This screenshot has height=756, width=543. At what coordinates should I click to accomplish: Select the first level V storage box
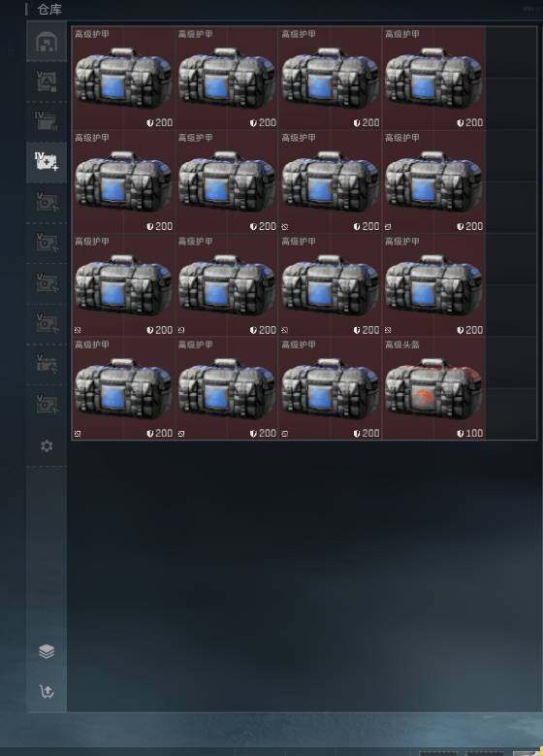click(x=47, y=82)
